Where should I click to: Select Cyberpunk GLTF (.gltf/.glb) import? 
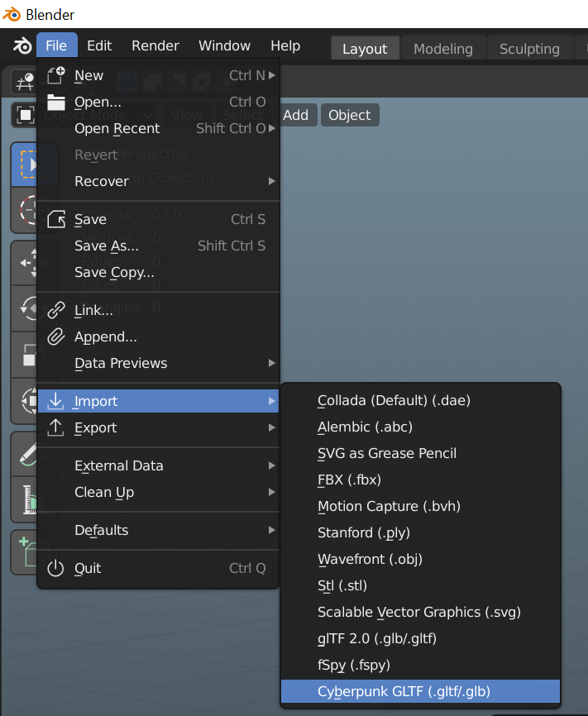pos(420,691)
